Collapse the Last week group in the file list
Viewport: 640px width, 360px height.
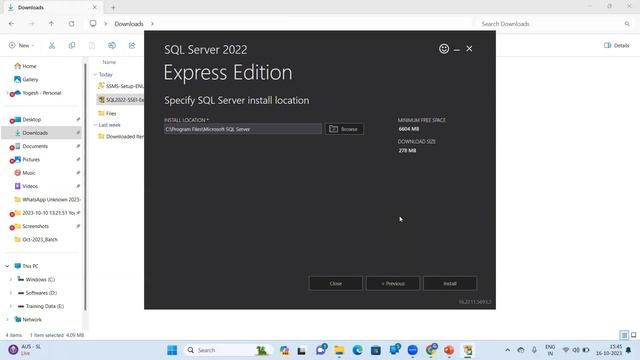pos(95,124)
